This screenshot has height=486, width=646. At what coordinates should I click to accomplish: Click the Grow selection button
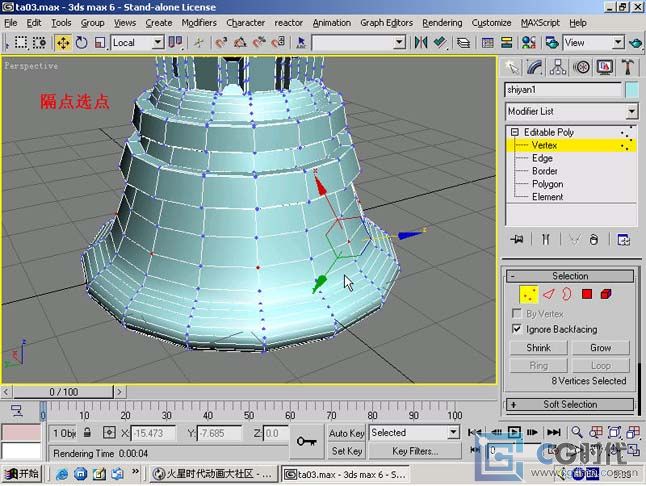point(600,348)
